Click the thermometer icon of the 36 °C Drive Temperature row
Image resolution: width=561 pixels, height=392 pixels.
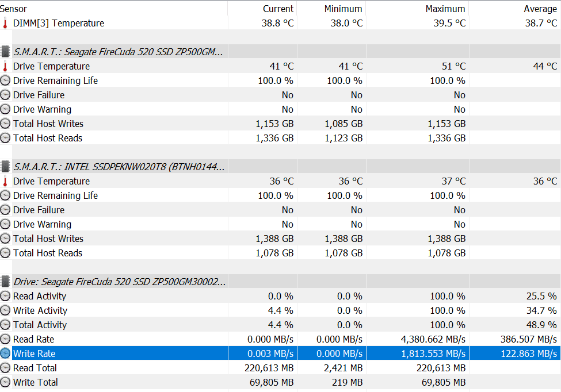tap(5, 181)
